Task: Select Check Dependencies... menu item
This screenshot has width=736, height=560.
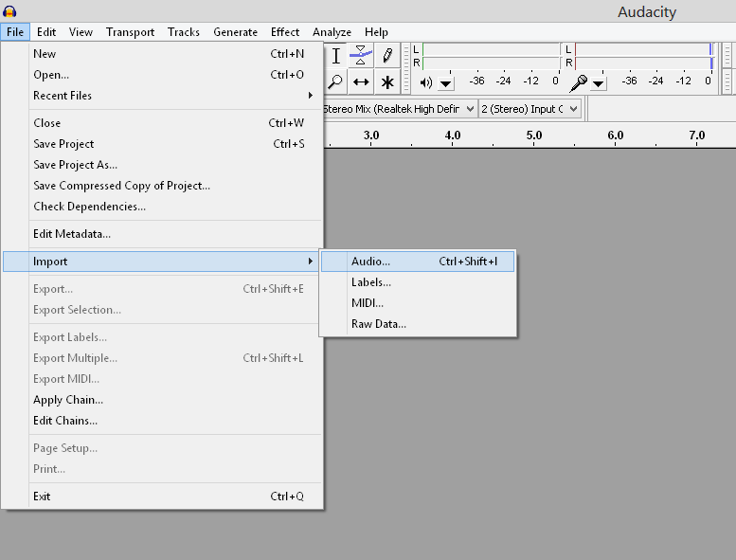Action: (x=162, y=207)
